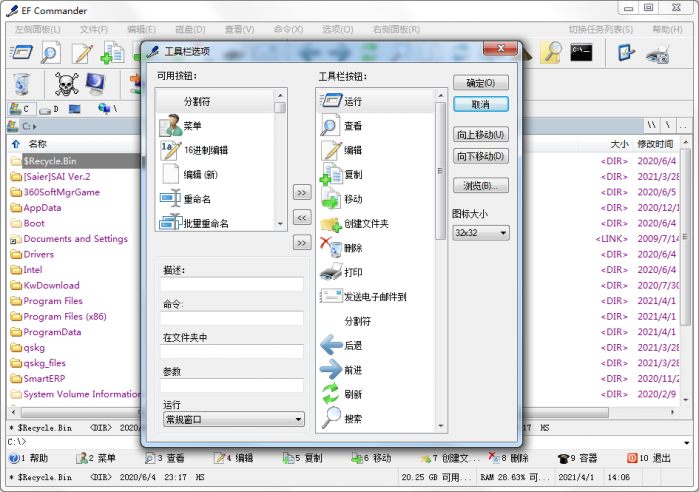
Task: Click 参数 input field
Action: 232,385
